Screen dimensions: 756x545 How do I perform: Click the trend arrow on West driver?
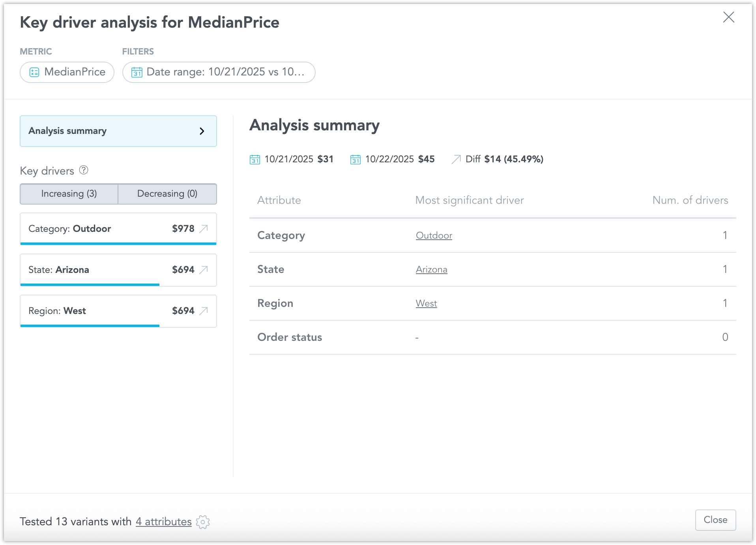204,311
